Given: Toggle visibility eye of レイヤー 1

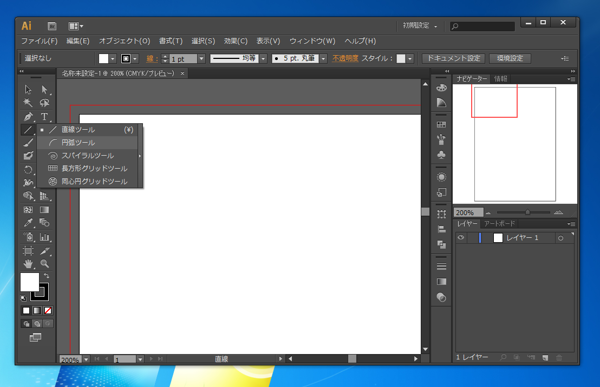Looking at the screenshot, I should [x=461, y=238].
